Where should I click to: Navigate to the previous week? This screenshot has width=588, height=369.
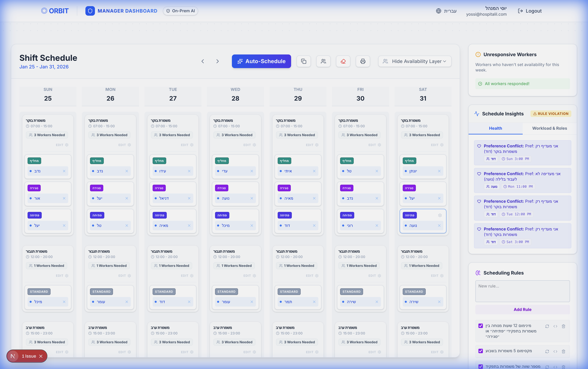pos(203,61)
